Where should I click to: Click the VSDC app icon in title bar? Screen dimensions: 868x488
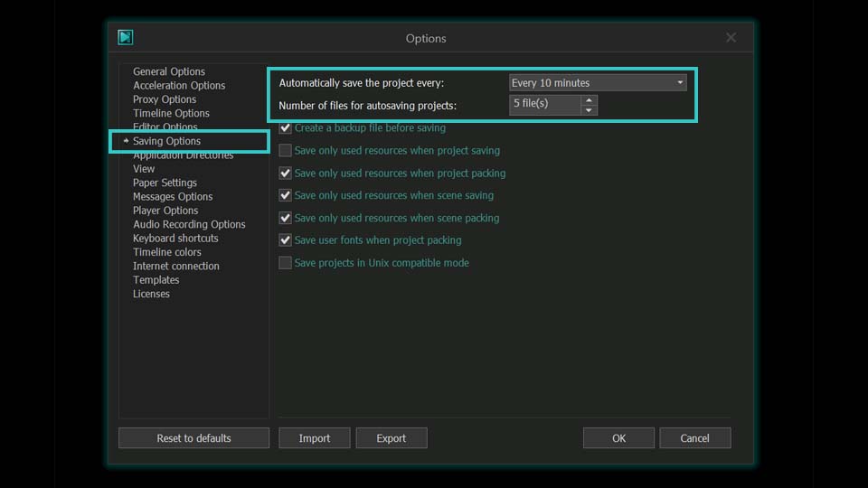click(x=126, y=37)
